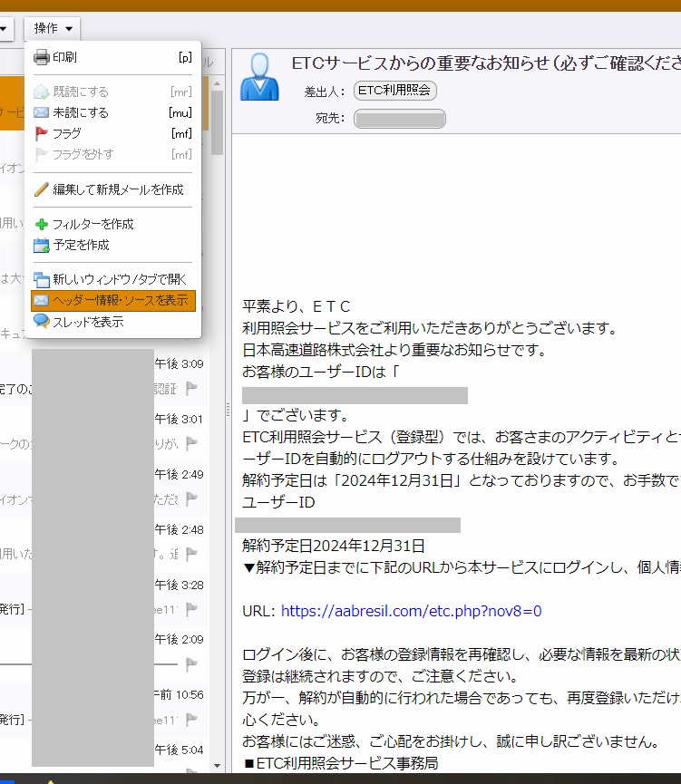Collapse the 操作 dropdown menu
Image resolution: width=681 pixels, height=784 pixels.
pyautogui.click(x=53, y=29)
